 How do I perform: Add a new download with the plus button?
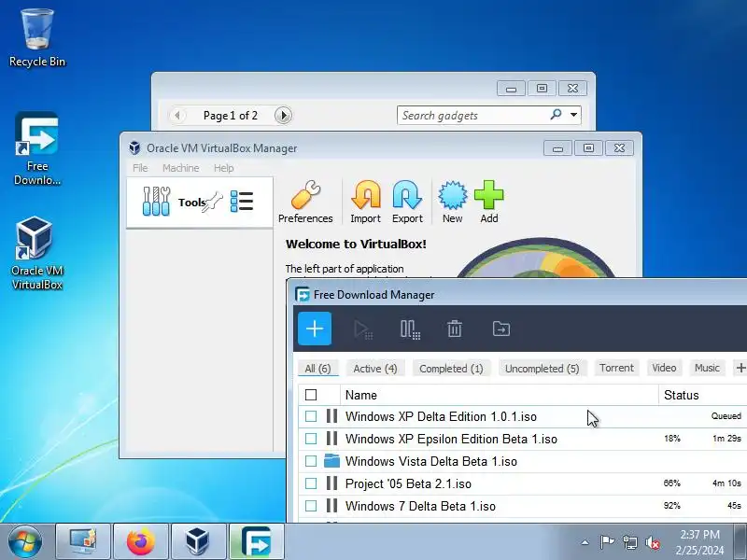tap(315, 329)
